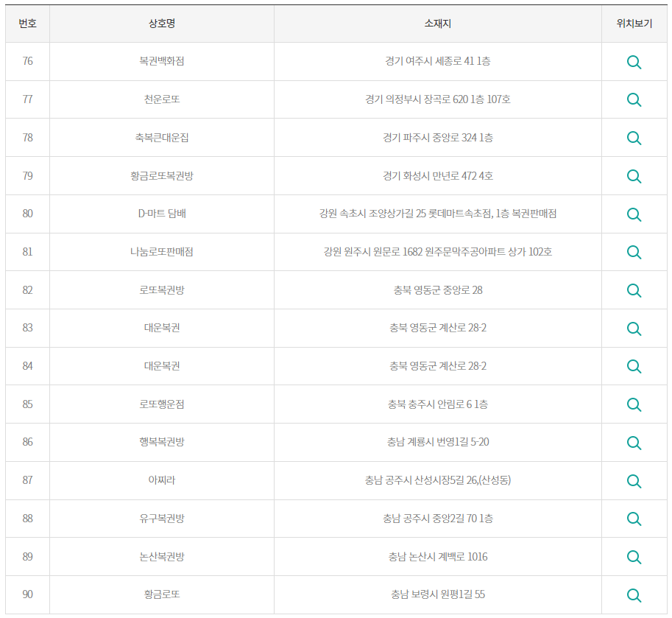
Task: Select store name 황금로또 in row 90
Action: click(162, 594)
